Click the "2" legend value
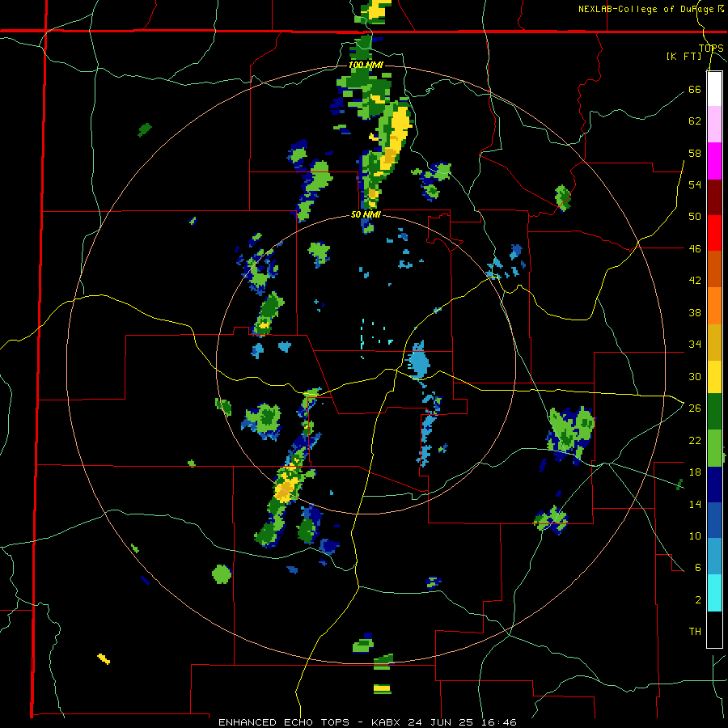The width and height of the screenshot is (728, 728). tap(698, 600)
